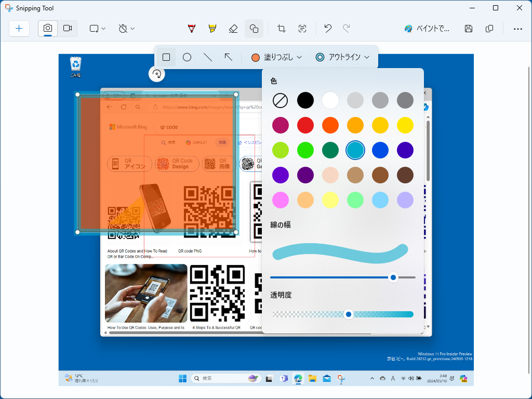
Task: Pick the dark green color swatch
Action: click(x=330, y=150)
